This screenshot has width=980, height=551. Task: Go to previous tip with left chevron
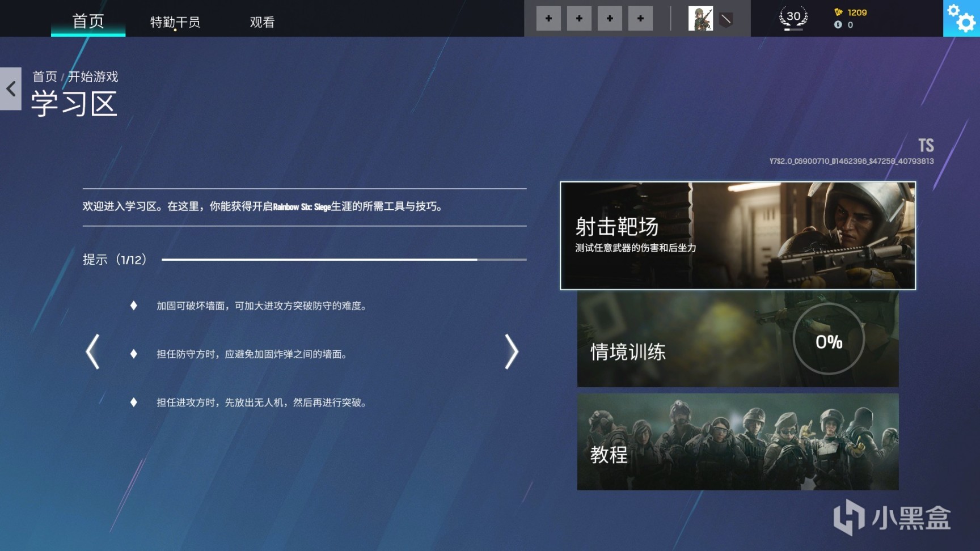(x=93, y=352)
